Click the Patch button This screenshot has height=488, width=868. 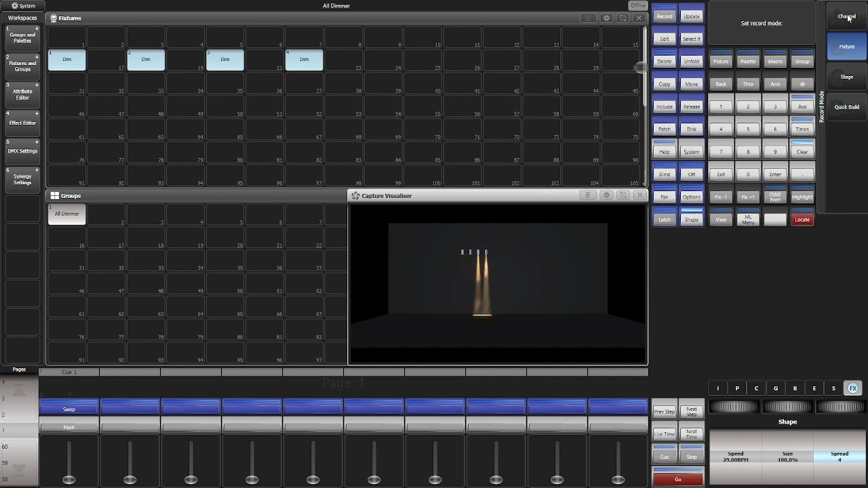coord(665,128)
